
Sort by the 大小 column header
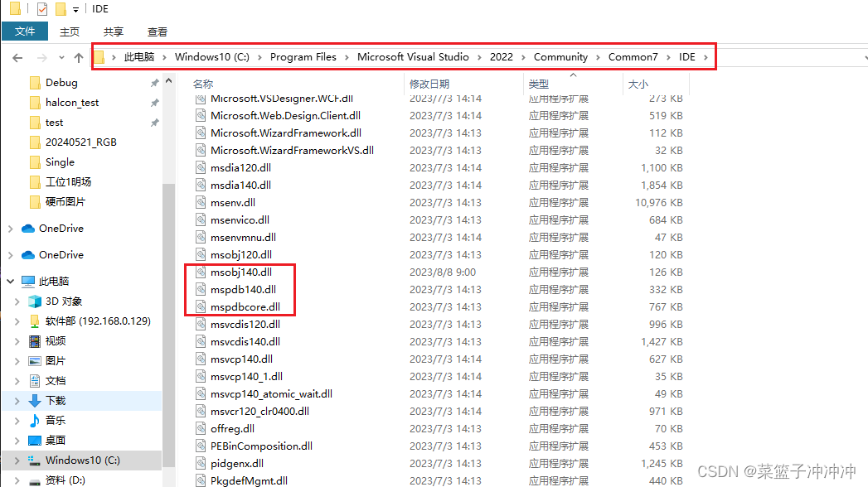pyautogui.click(x=638, y=84)
